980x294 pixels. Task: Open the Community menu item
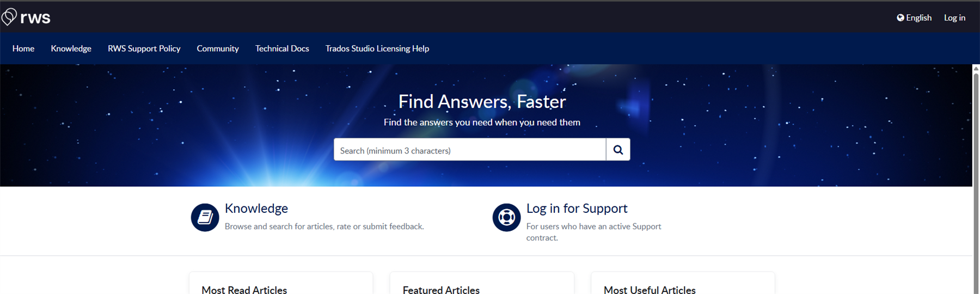pyautogui.click(x=218, y=48)
